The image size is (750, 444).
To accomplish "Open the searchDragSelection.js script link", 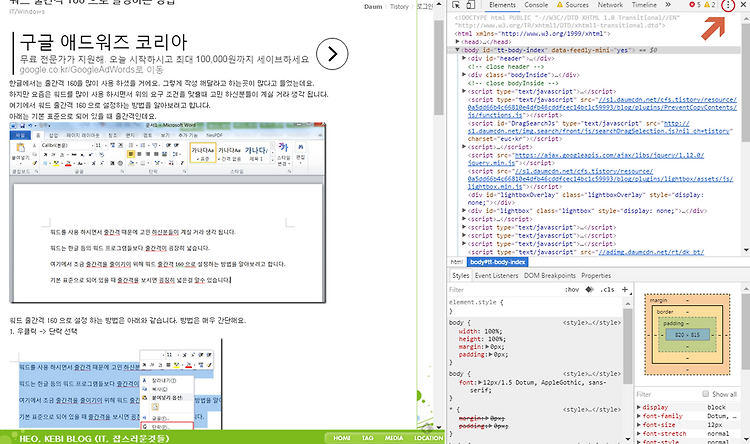I will coord(600,127).
